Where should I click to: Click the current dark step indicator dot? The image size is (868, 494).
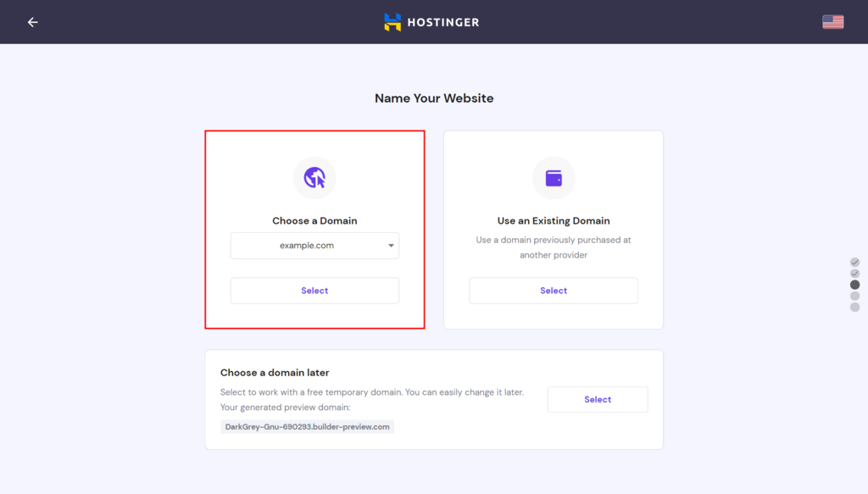tap(854, 285)
